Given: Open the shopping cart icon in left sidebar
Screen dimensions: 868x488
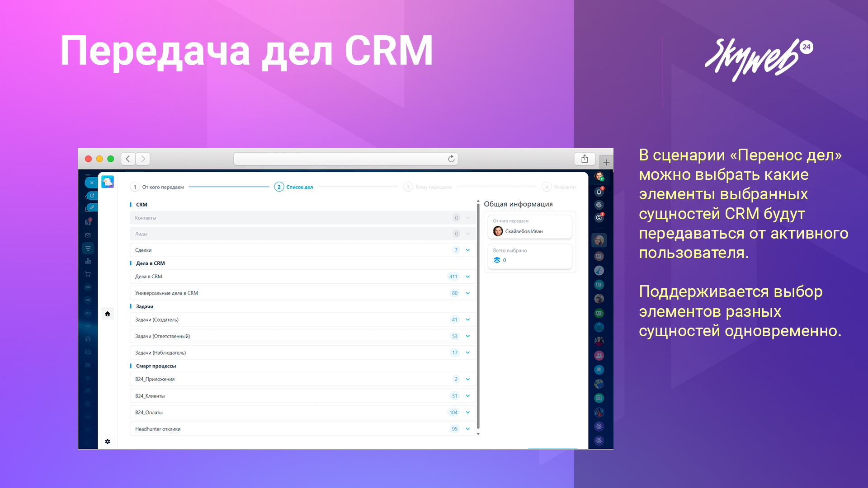Looking at the screenshot, I should (88, 274).
